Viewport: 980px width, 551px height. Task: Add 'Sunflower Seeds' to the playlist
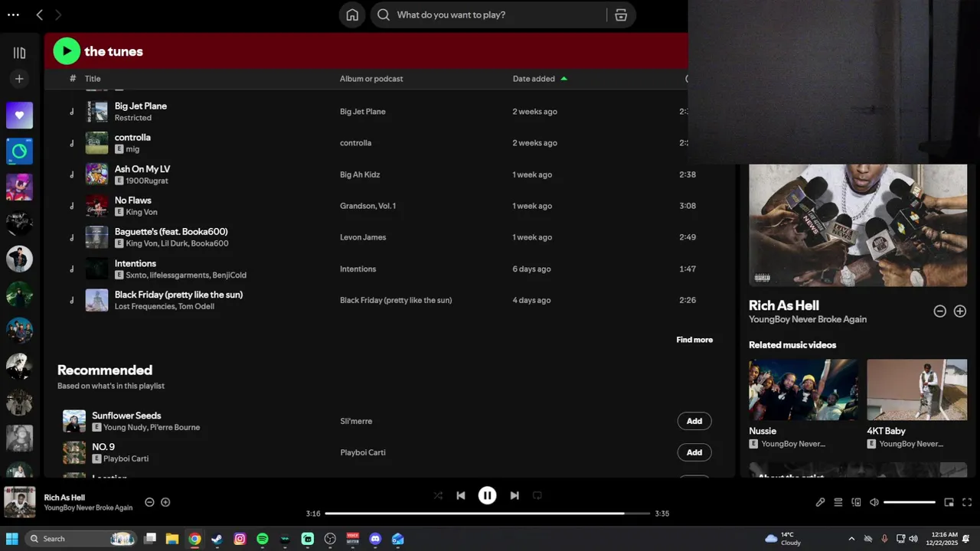[694, 421]
